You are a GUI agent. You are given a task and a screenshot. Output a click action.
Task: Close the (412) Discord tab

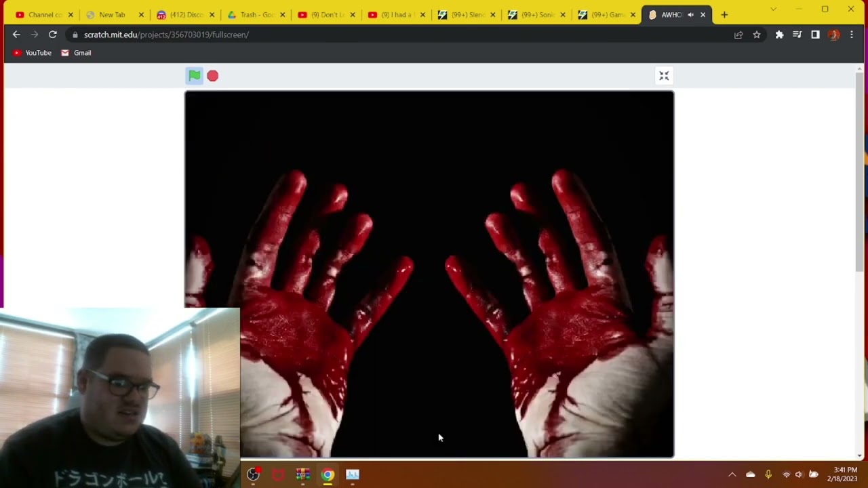tap(212, 15)
